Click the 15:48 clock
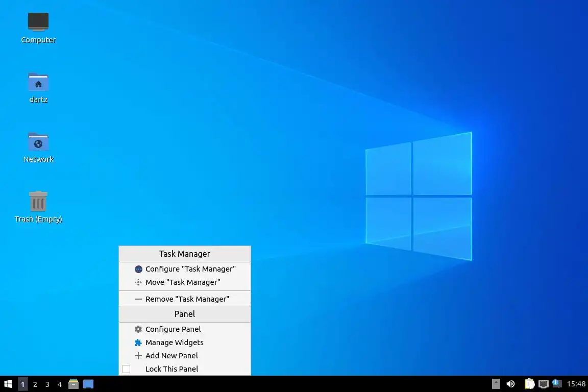The width and height of the screenshot is (588, 392). coord(576,384)
